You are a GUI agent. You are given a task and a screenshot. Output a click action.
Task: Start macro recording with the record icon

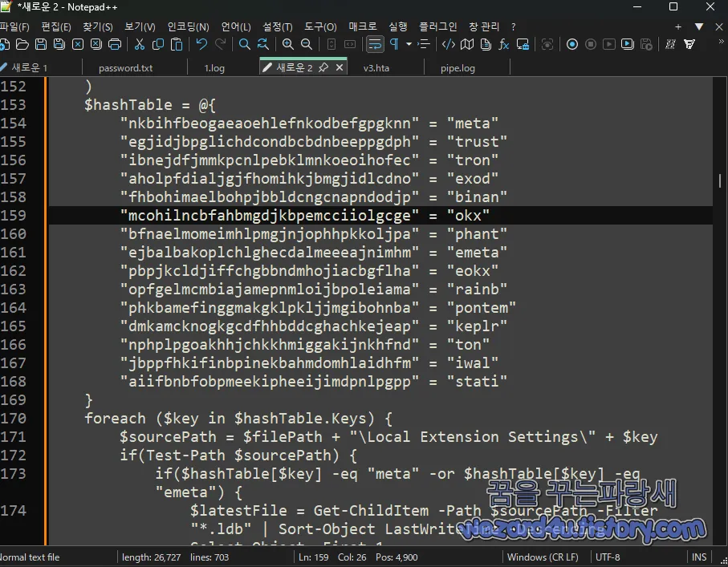click(x=572, y=45)
